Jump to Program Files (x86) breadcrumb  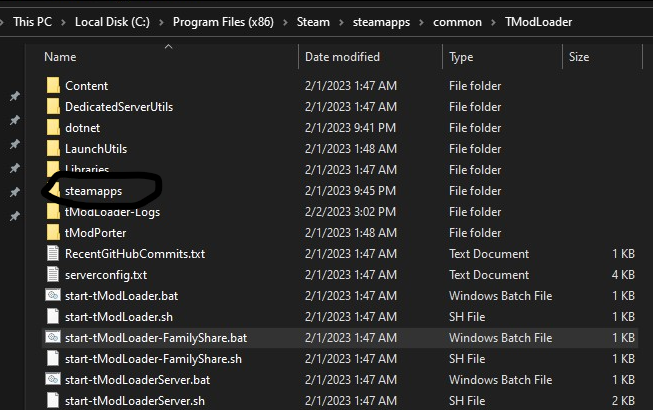[x=223, y=22]
